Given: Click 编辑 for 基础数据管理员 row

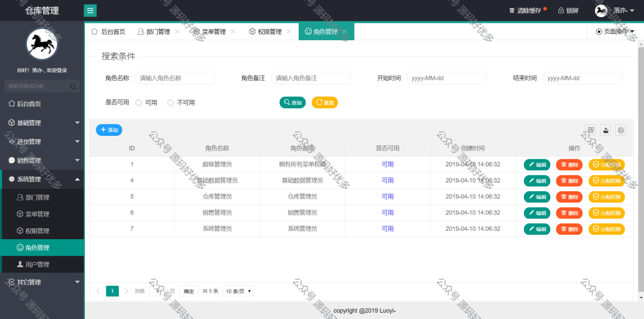Looking at the screenshot, I should 537,181.
